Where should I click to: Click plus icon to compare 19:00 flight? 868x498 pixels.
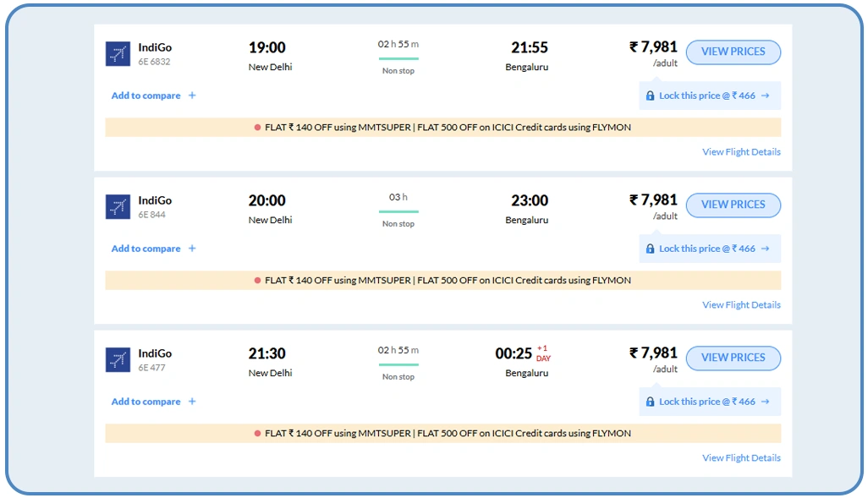point(192,96)
